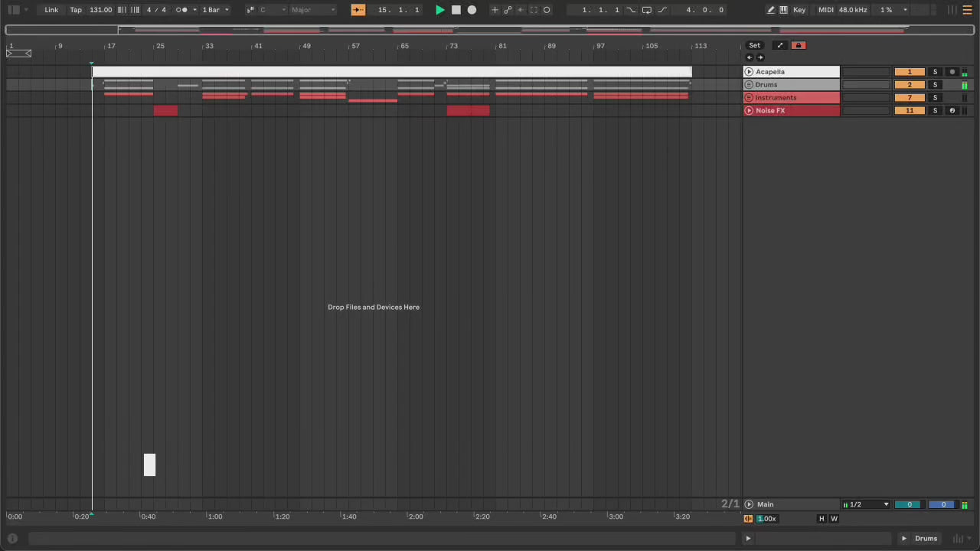This screenshot has height=551, width=980.
Task: Open the 1 Bar quantization dropdown
Action: click(215, 10)
